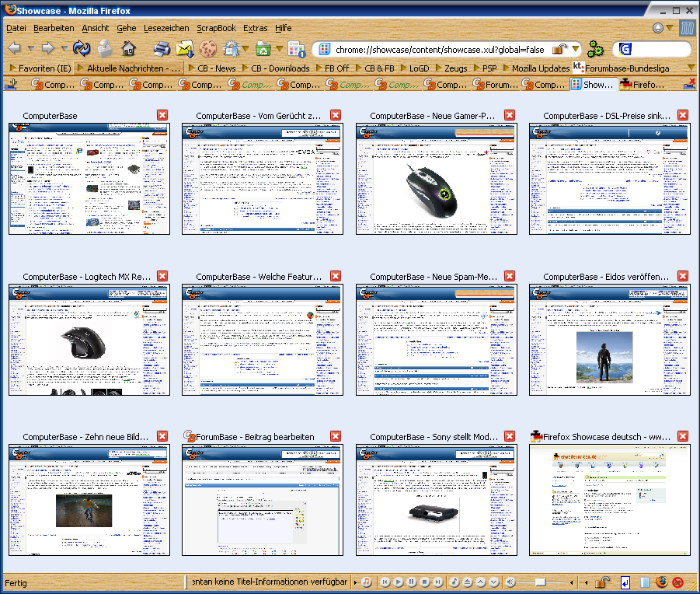Click the gear settings toolbar icon
Screen dimensions: 700x594
point(232,49)
